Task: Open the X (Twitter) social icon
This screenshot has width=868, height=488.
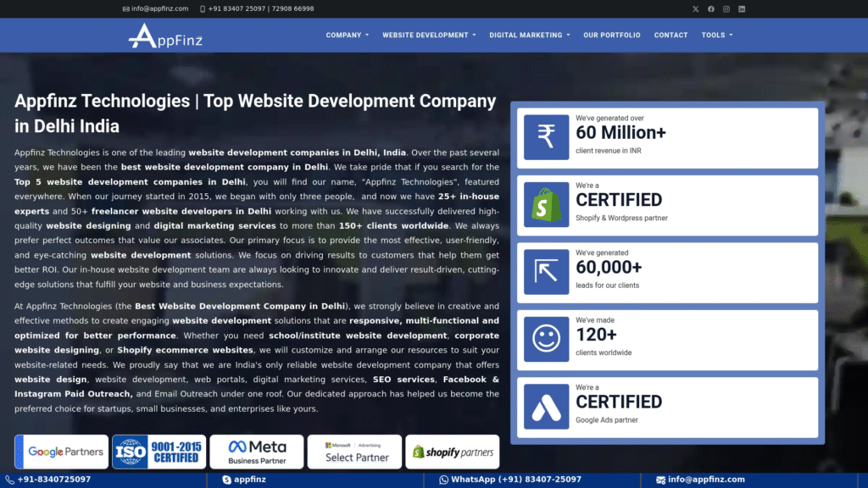Action: point(695,8)
